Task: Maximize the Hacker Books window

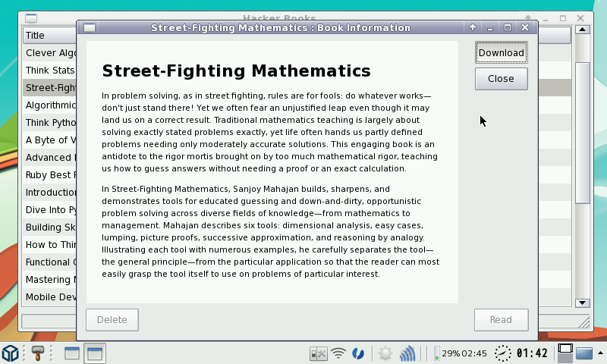Action: 563,17
